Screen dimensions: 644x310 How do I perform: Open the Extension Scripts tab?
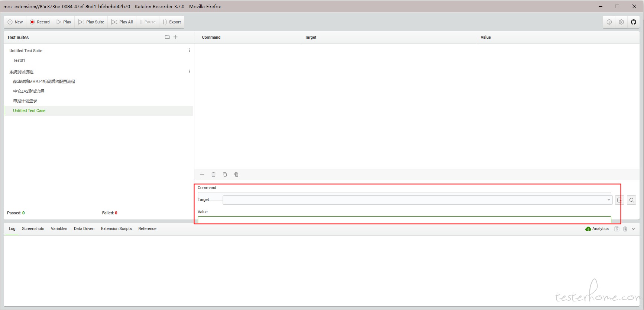(x=116, y=228)
